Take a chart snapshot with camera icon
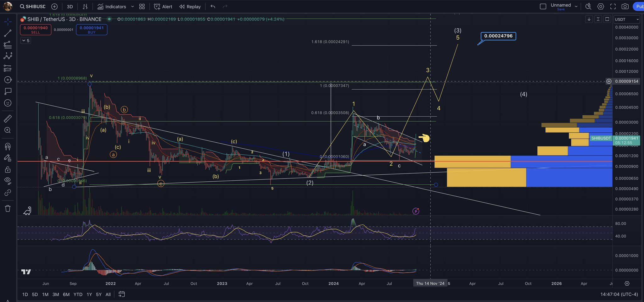The height and width of the screenshot is (302, 644). [x=625, y=7]
